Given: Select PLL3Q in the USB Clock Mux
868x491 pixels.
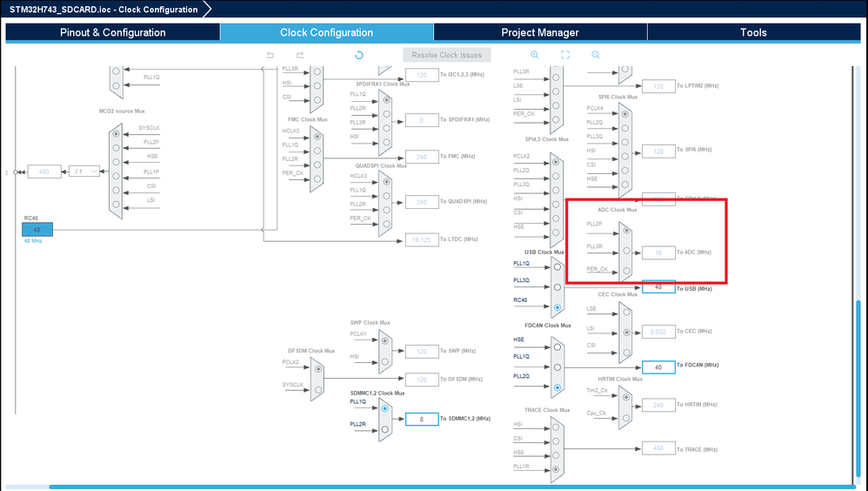Looking at the screenshot, I should click(x=558, y=287).
